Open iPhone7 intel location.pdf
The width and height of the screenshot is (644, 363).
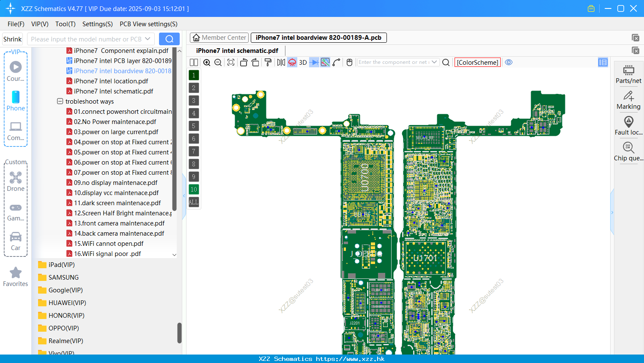pyautogui.click(x=111, y=81)
